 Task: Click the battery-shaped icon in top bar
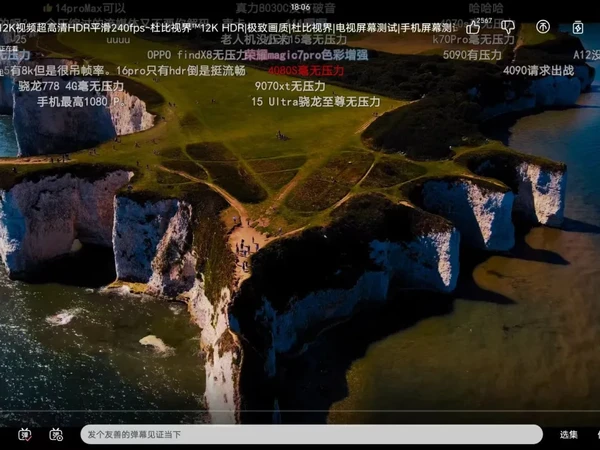tap(578, 27)
